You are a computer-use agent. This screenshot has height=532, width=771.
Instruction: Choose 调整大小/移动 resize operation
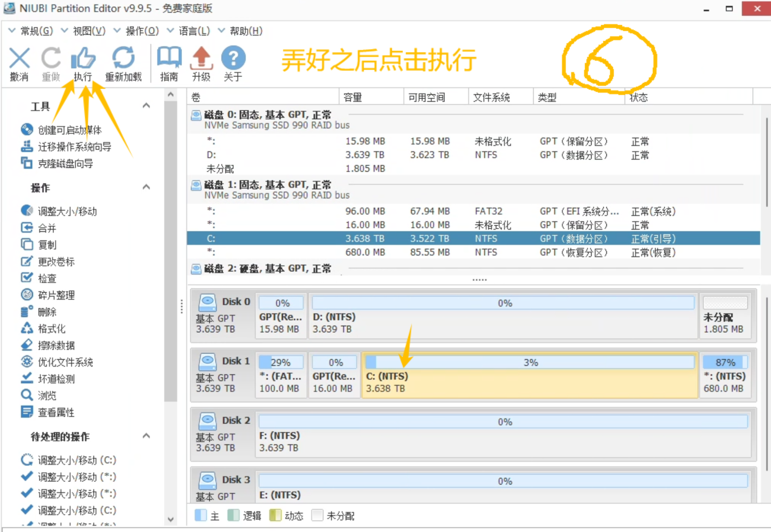pos(59,211)
